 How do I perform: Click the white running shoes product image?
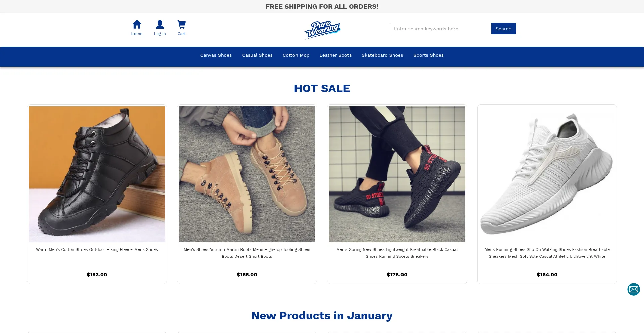(x=547, y=174)
